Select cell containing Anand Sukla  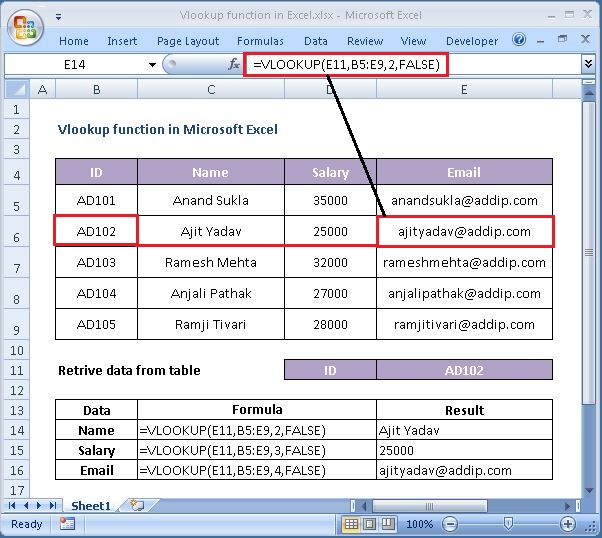[x=211, y=200]
